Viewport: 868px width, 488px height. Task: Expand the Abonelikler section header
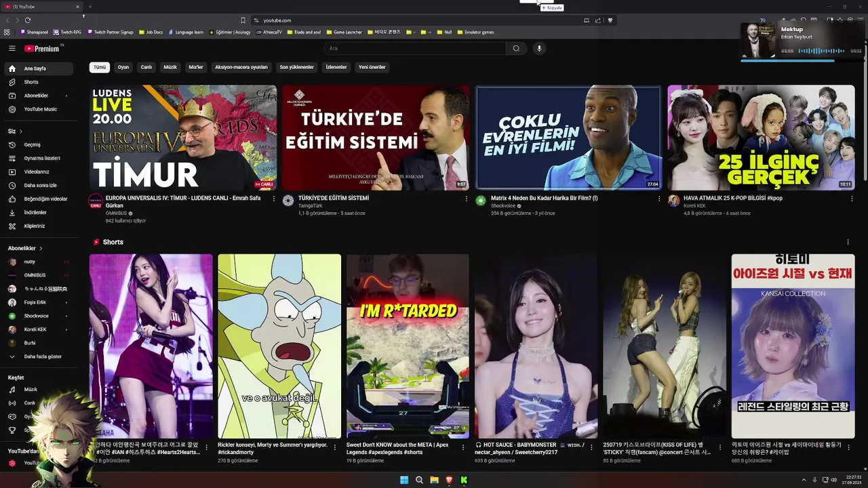click(25, 248)
